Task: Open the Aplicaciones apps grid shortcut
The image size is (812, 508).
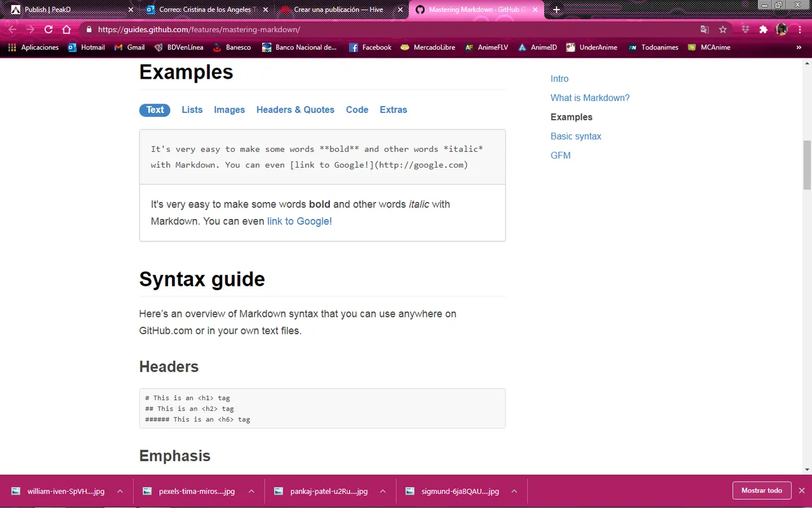Action: click(33, 47)
